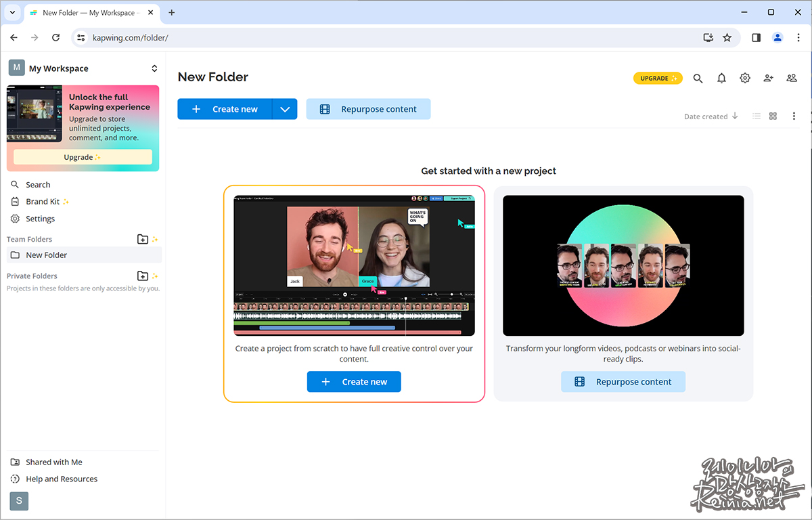
Task: Click the New Folder page title
Action: tap(213, 77)
